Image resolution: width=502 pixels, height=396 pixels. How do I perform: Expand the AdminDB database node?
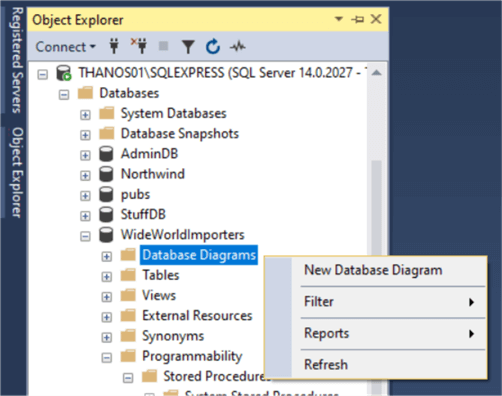click(85, 155)
